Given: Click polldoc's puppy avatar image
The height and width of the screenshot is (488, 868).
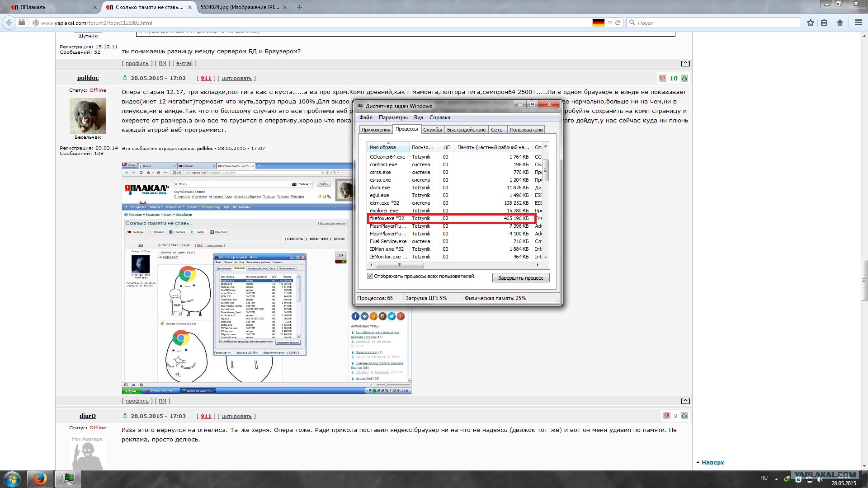Looking at the screenshot, I should pyautogui.click(x=88, y=116).
